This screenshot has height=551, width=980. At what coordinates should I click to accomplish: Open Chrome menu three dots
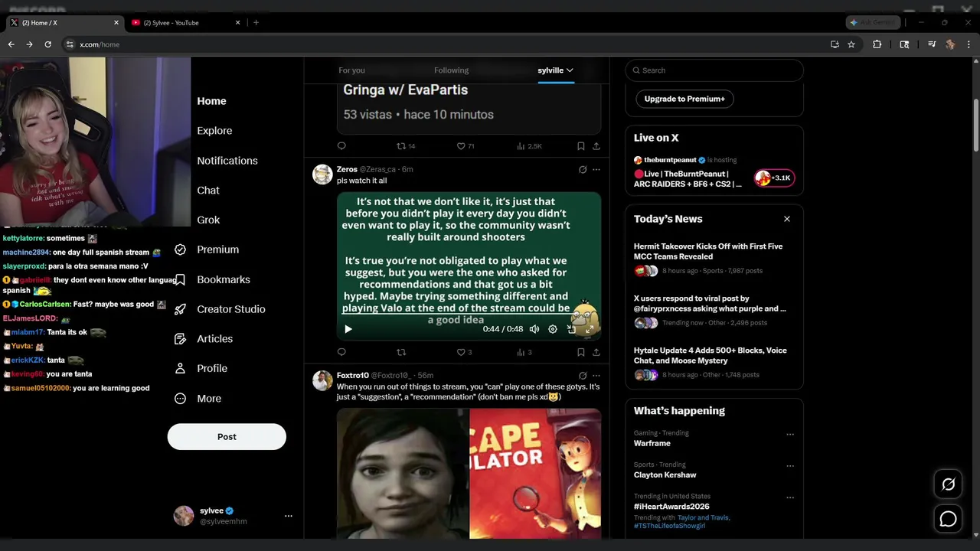pos(969,44)
